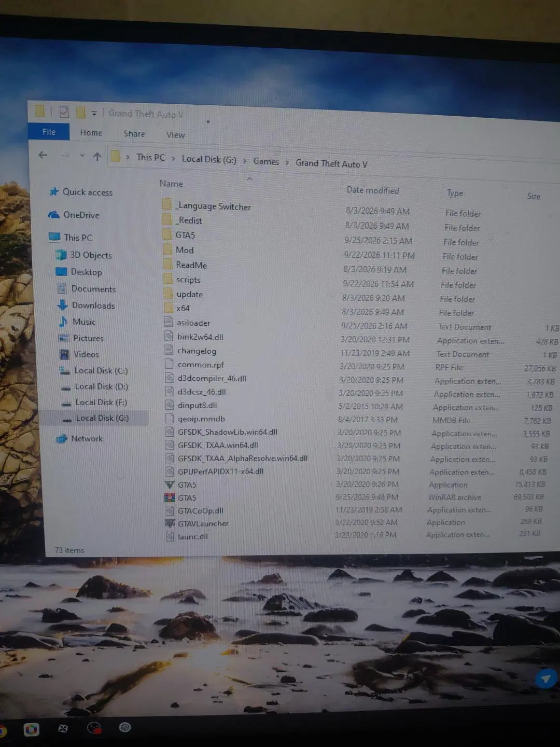Select the common.rpf file name

click(201, 365)
